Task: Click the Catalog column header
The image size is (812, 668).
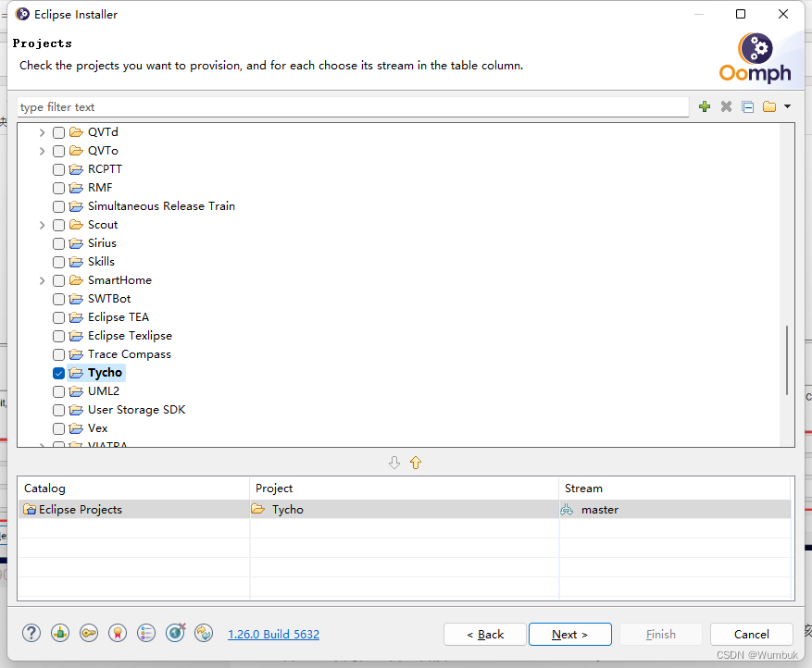Action: coord(133,489)
